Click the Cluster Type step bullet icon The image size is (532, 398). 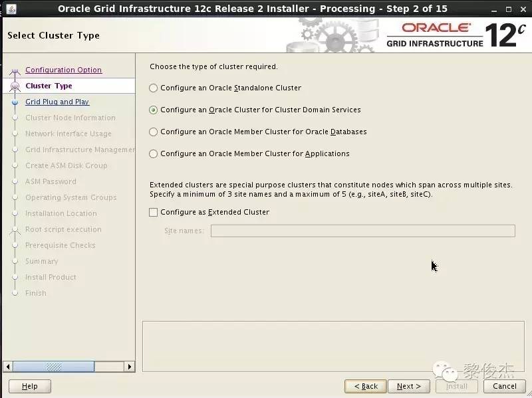pyautogui.click(x=15, y=86)
